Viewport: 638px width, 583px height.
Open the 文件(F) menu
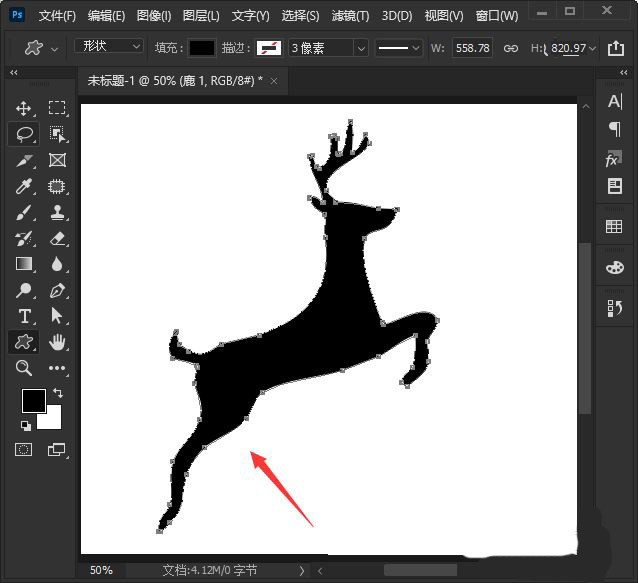pos(57,16)
